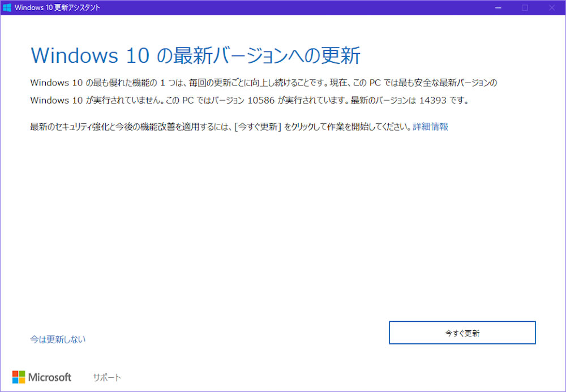Open the サポート link in footer
Viewport: 566px width, 392px height.
click(x=107, y=377)
